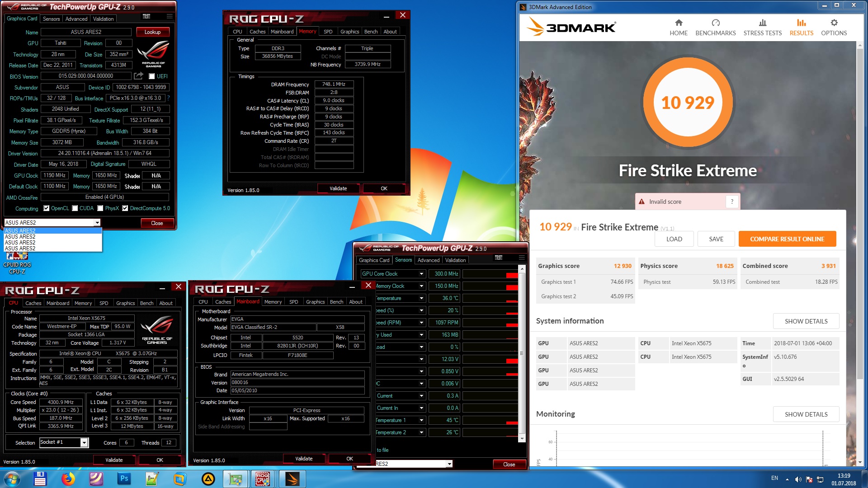Image resolution: width=868 pixels, height=488 pixels.
Task: Open GPU selector dropdown at bottom of Sensors window
Action: click(x=449, y=464)
